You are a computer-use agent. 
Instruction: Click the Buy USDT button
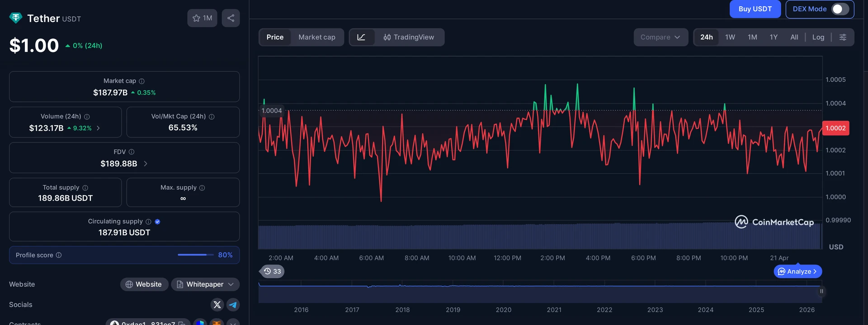click(x=755, y=9)
